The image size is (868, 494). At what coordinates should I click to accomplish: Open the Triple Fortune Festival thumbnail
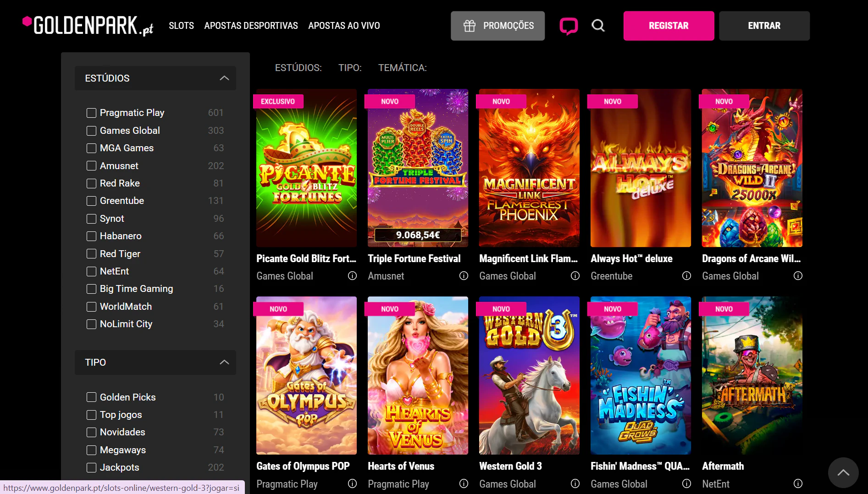(418, 168)
